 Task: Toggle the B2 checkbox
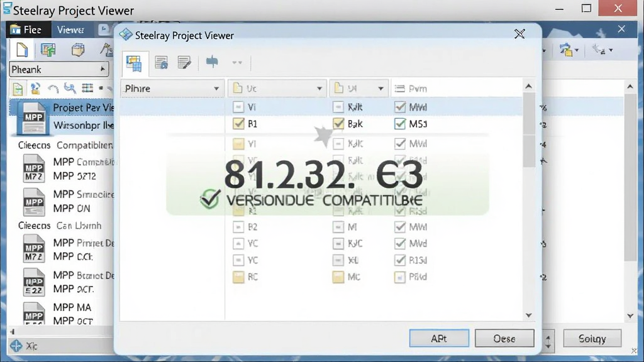pyautogui.click(x=238, y=227)
